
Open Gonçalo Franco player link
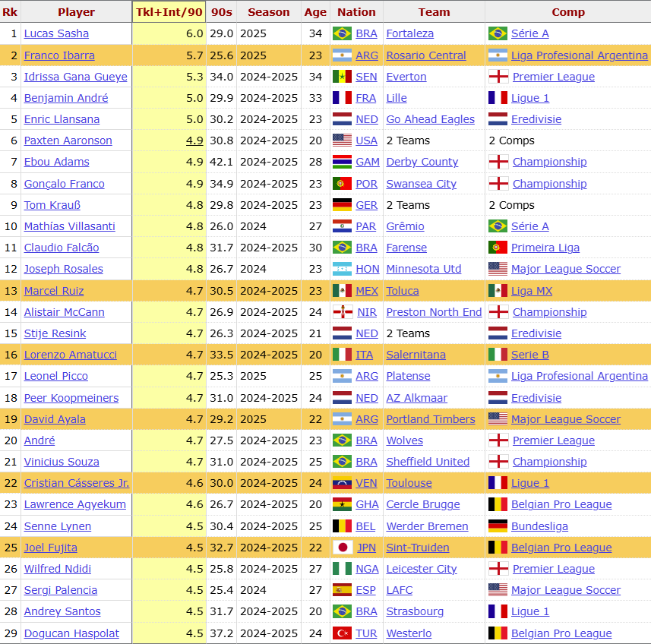(65, 184)
